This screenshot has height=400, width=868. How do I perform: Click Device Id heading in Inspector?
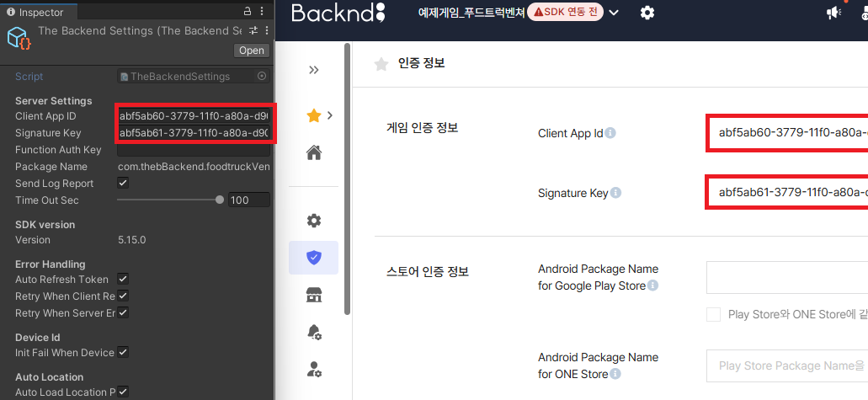(x=38, y=338)
